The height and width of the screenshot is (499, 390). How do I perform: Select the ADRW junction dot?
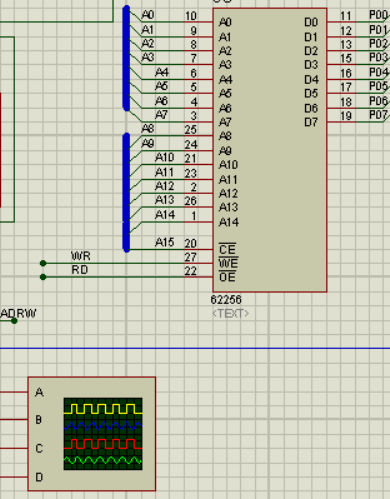(14, 321)
